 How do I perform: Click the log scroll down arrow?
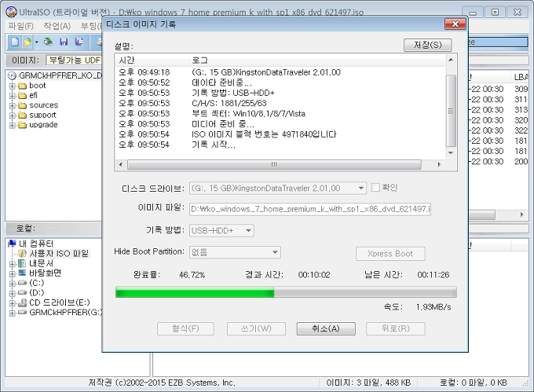click(451, 153)
